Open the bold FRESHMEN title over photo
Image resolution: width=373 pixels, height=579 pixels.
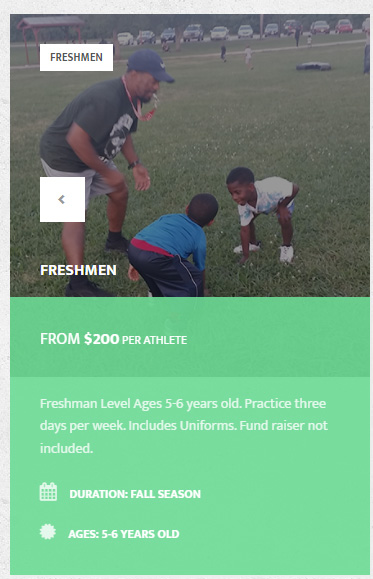pos(78,270)
